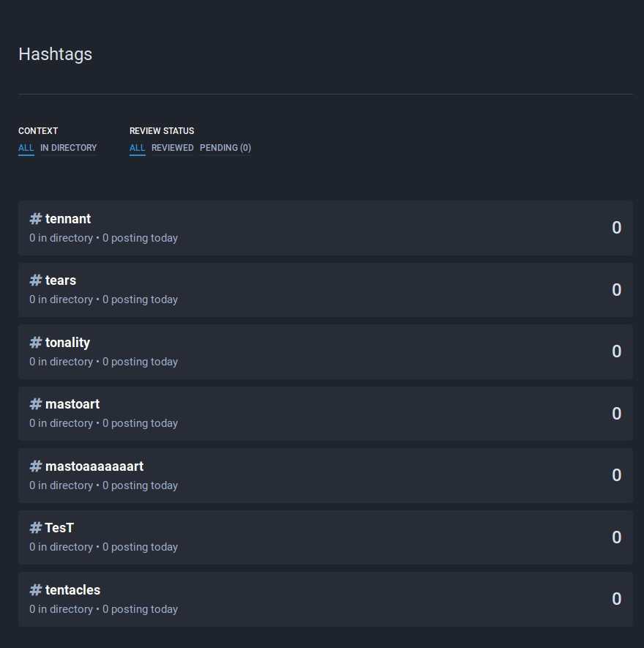Select the ALL filter under Review Status
This screenshot has width=644, height=648.
point(137,148)
